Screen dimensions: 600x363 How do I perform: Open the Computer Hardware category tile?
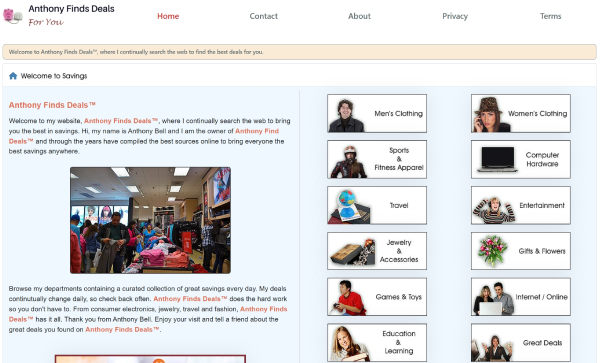click(x=521, y=159)
